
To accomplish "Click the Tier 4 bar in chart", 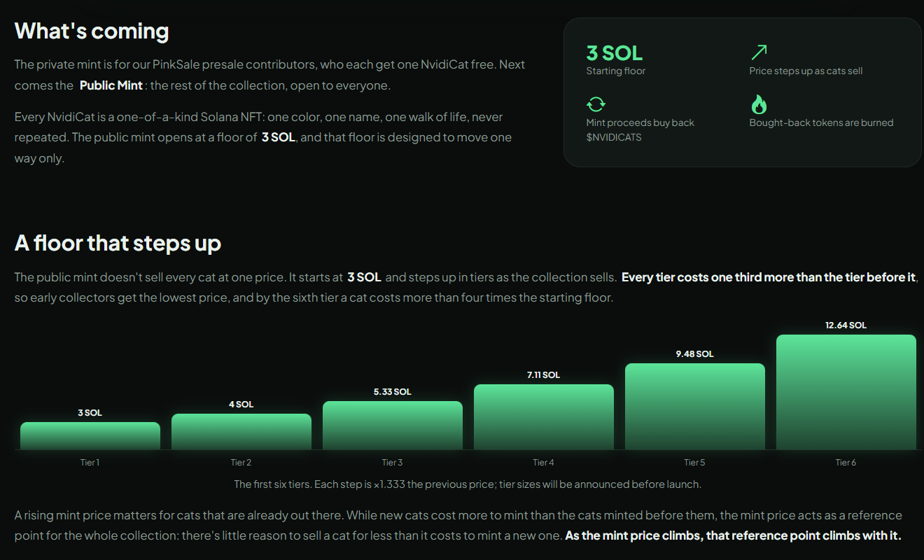I will (544, 416).
